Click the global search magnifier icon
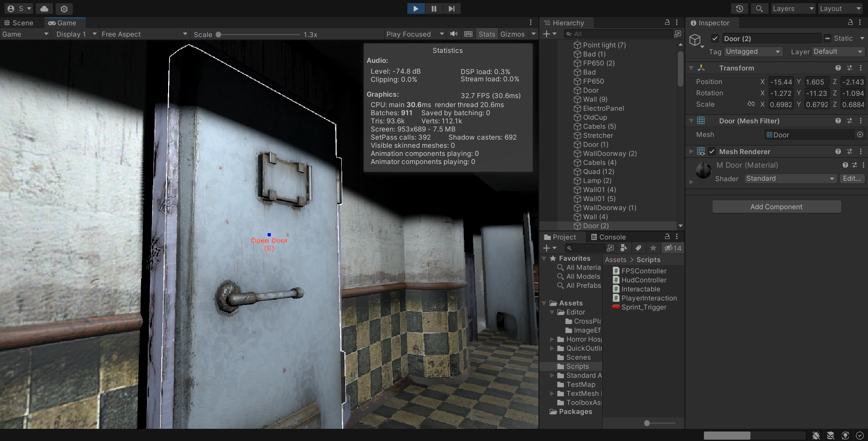Screen dimensions: 868x441 point(759,9)
